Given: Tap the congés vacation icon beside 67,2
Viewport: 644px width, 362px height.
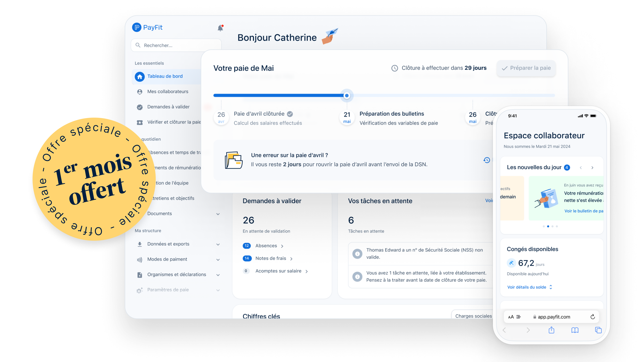Looking at the screenshot, I should [511, 263].
